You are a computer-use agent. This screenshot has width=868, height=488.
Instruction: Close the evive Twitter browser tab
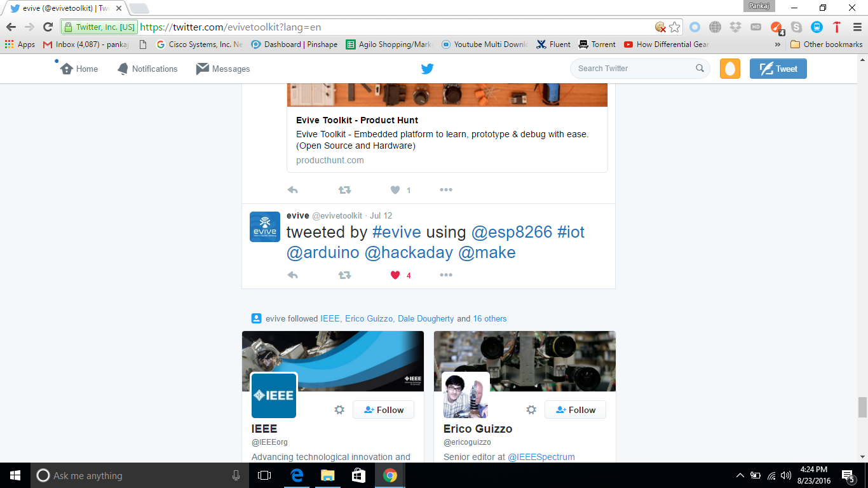[x=118, y=9]
